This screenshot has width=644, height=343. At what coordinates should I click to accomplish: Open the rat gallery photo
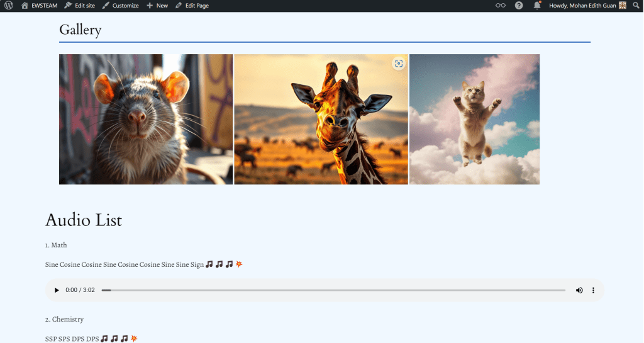point(146,119)
